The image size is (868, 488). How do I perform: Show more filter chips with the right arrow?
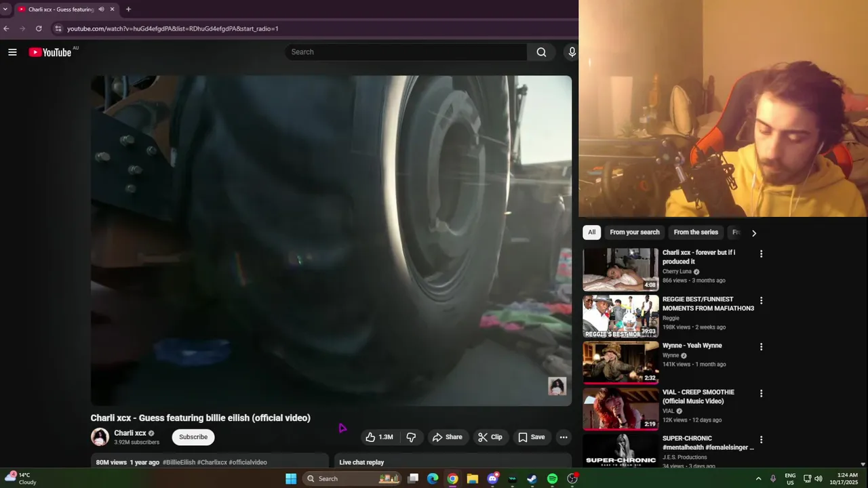coord(753,232)
